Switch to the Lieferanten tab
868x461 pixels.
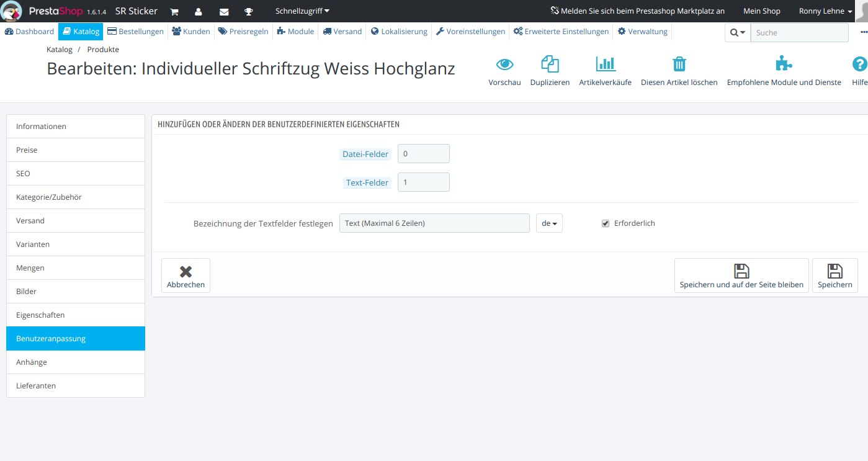[76, 386]
